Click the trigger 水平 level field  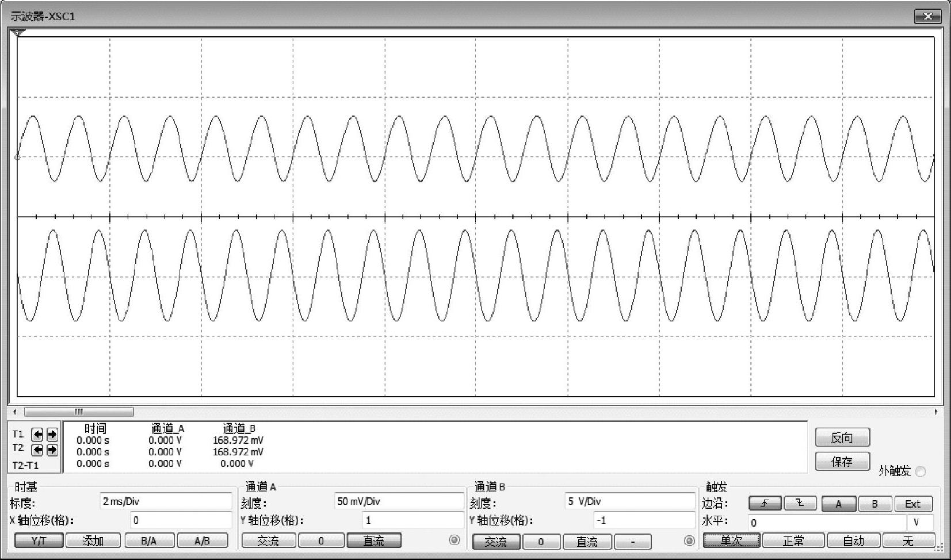point(827,523)
